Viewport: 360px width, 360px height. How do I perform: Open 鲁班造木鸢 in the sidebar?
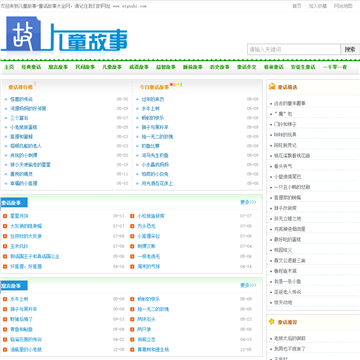(x=285, y=271)
